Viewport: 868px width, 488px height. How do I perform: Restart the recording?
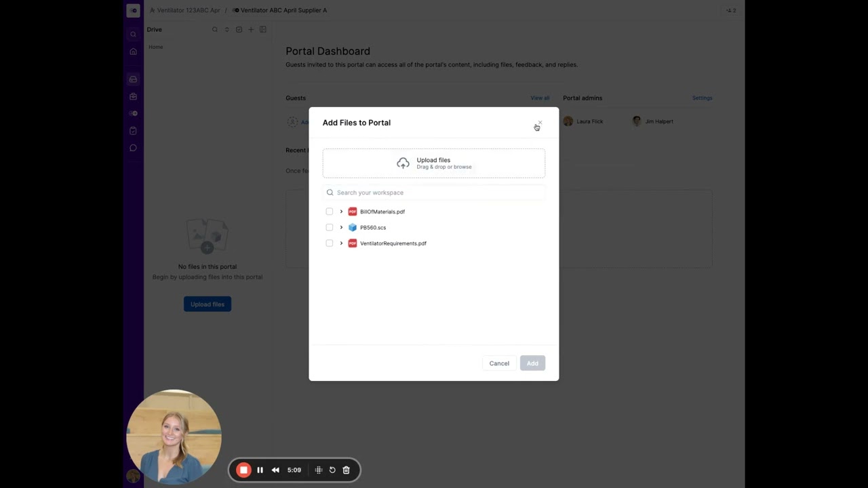[332, 470]
